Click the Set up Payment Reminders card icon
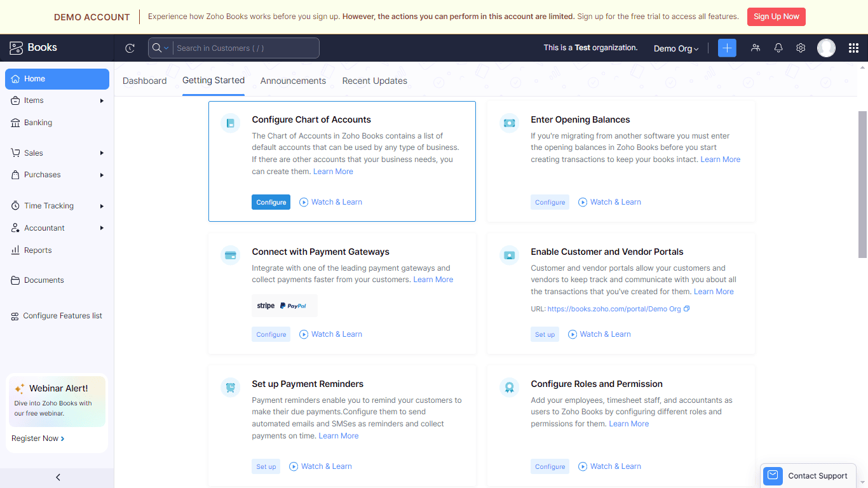This screenshot has height=488, width=868. click(231, 388)
